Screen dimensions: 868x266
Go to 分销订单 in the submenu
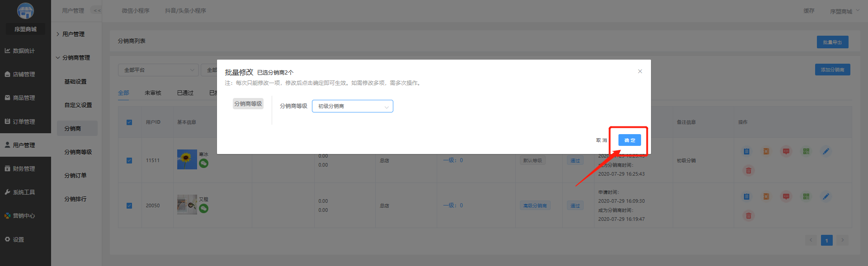(75, 175)
